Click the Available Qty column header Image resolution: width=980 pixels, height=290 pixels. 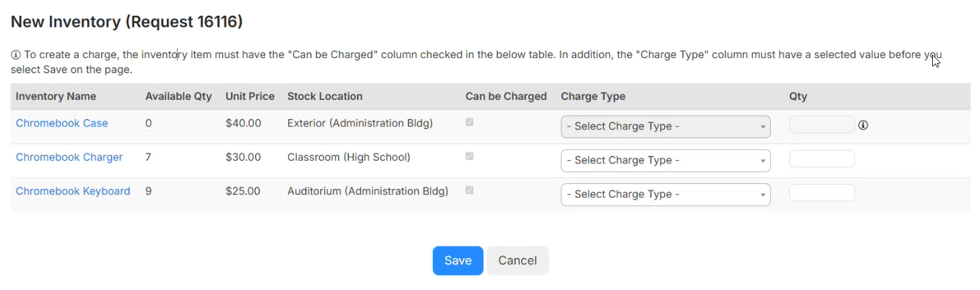coord(178,96)
